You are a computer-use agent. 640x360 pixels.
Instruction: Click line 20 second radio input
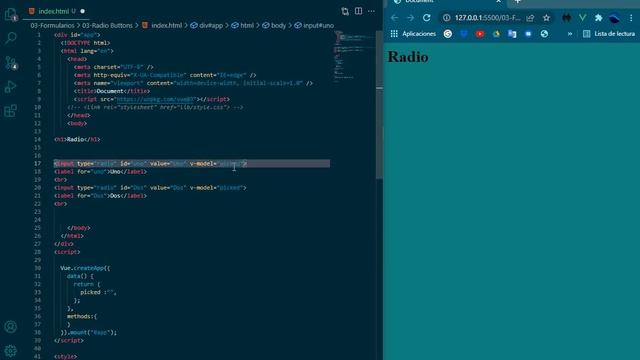coord(150,188)
